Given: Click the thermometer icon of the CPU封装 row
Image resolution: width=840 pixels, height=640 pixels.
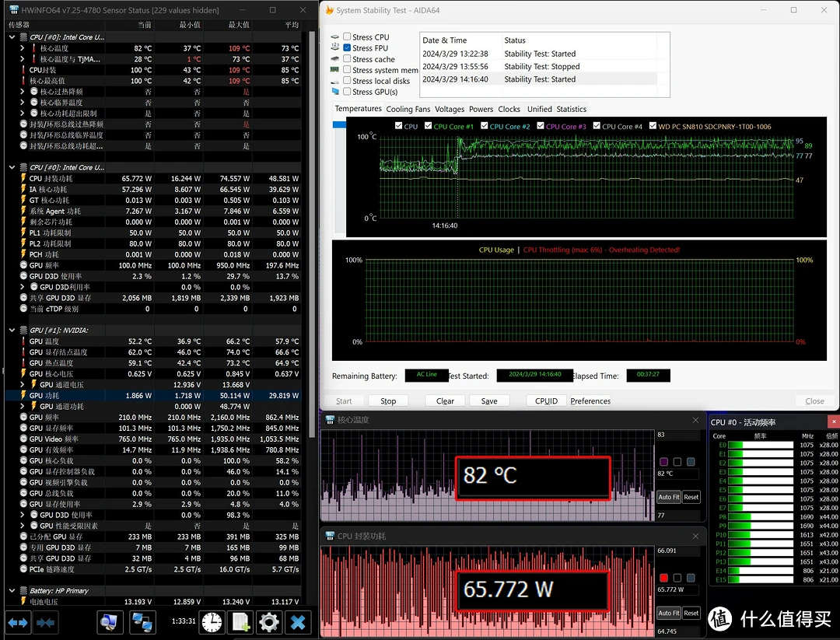Looking at the screenshot, I should coord(23,70).
